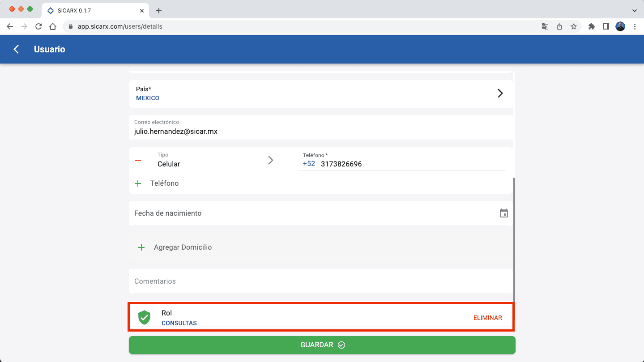Reload the page in the browser
The image size is (644, 362).
(x=38, y=26)
